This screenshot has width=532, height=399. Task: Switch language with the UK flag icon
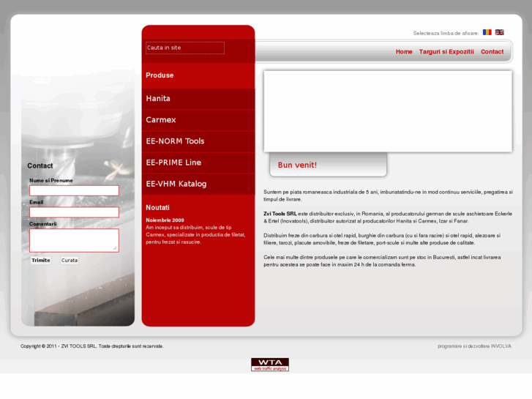tap(499, 32)
